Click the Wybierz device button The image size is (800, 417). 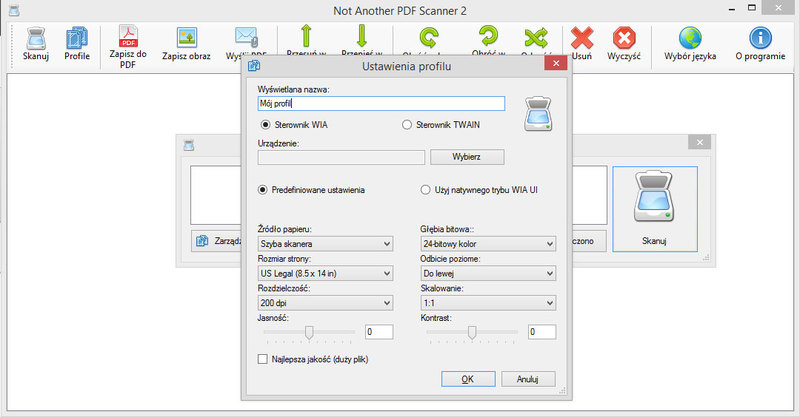click(x=467, y=157)
